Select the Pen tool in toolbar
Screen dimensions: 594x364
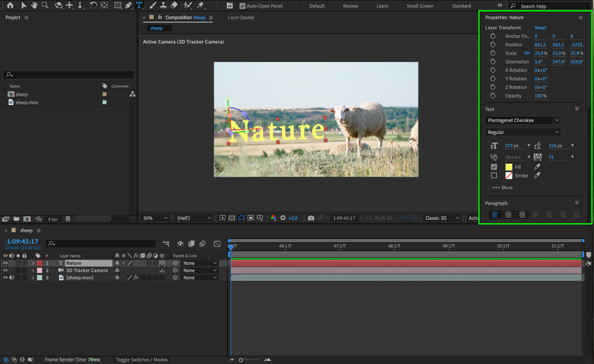point(128,5)
